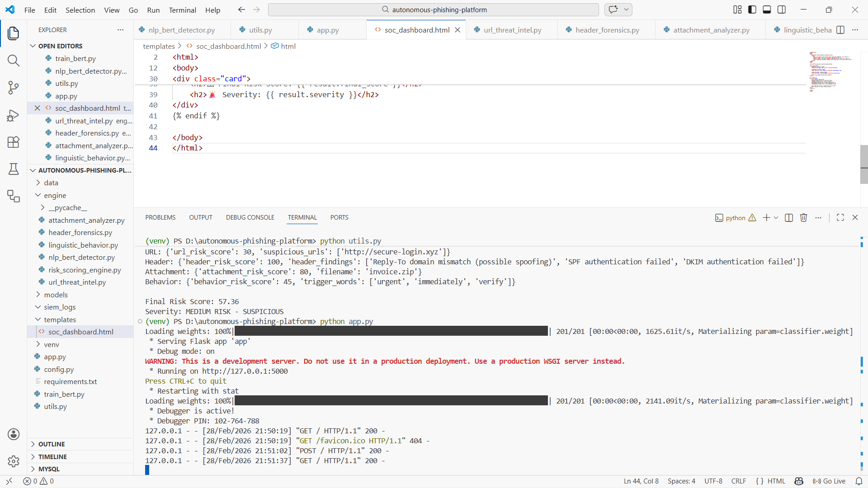Screen dimensions: 868x488
Task: Open the Extensions view
Action: (14, 142)
